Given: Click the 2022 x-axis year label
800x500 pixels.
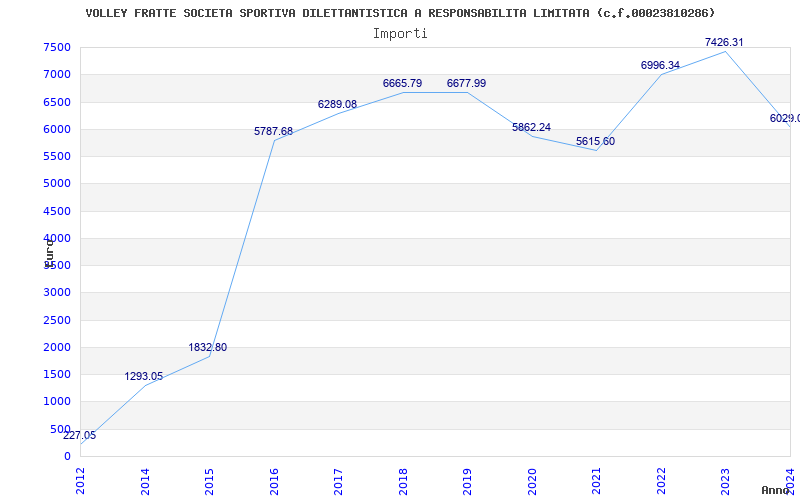Looking at the screenshot, I should tap(661, 481).
